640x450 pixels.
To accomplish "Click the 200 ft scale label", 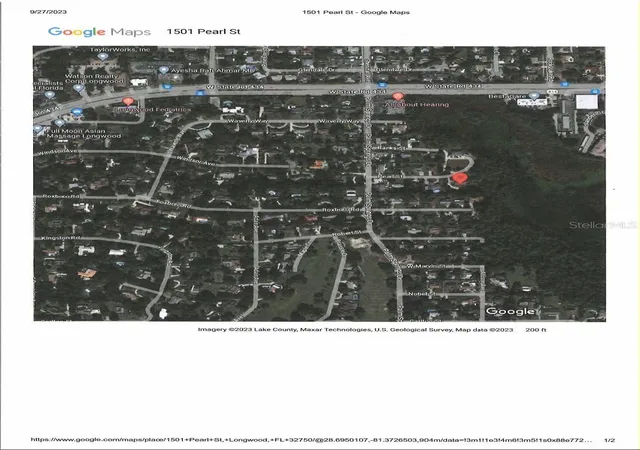I will (x=536, y=330).
